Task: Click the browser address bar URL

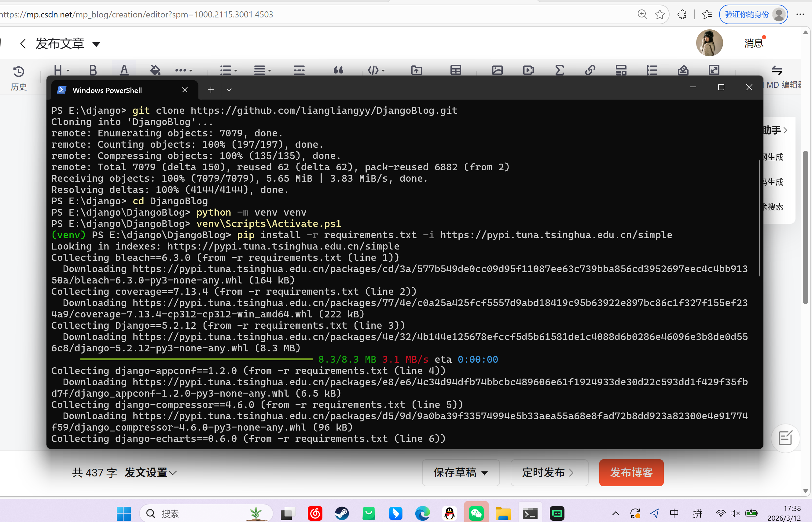Action: click(137, 15)
